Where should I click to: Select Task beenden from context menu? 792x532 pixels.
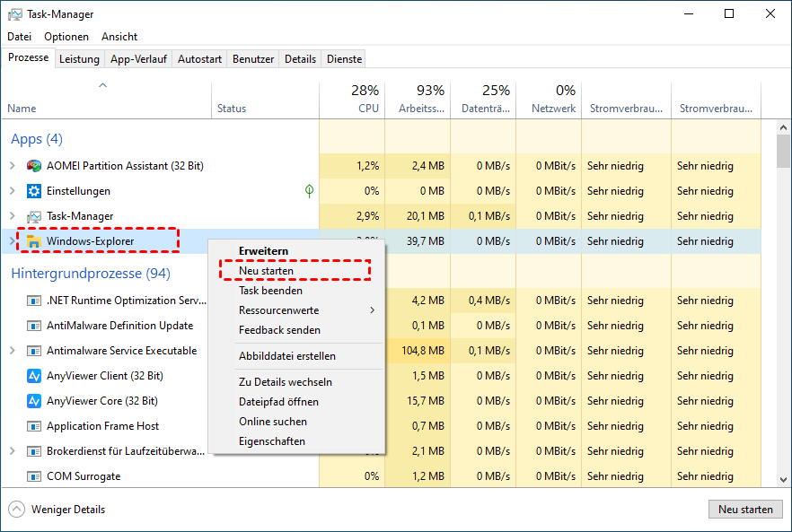(x=270, y=291)
